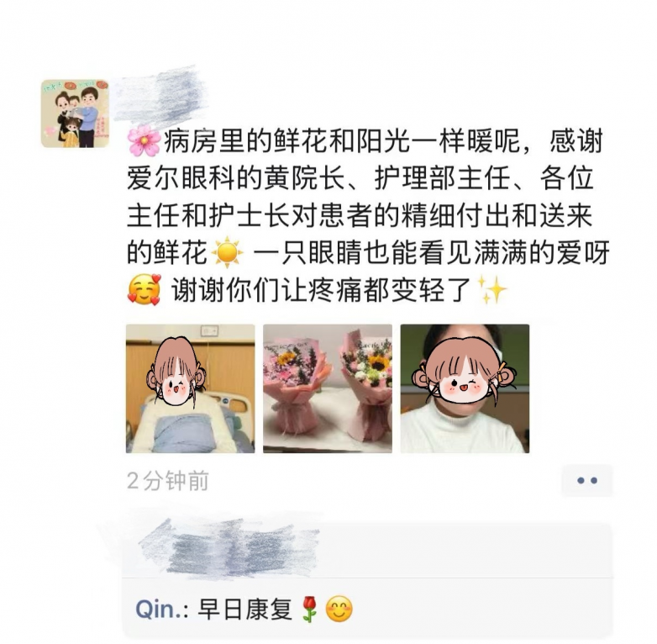657x644 pixels.
Task: Open the hospital bed photo thumbnail
Action: tap(190, 388)
